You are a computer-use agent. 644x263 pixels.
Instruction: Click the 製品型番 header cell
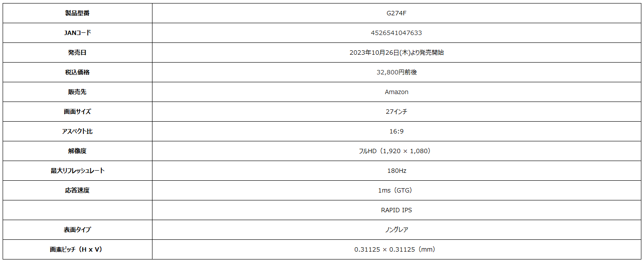point(77,13)
